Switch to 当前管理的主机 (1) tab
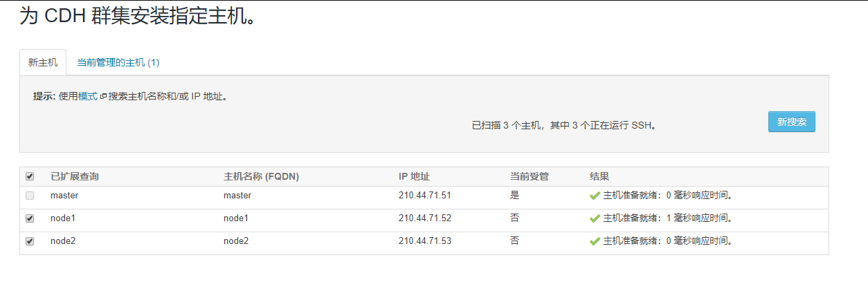868x300 pixels. coord(118,62)
